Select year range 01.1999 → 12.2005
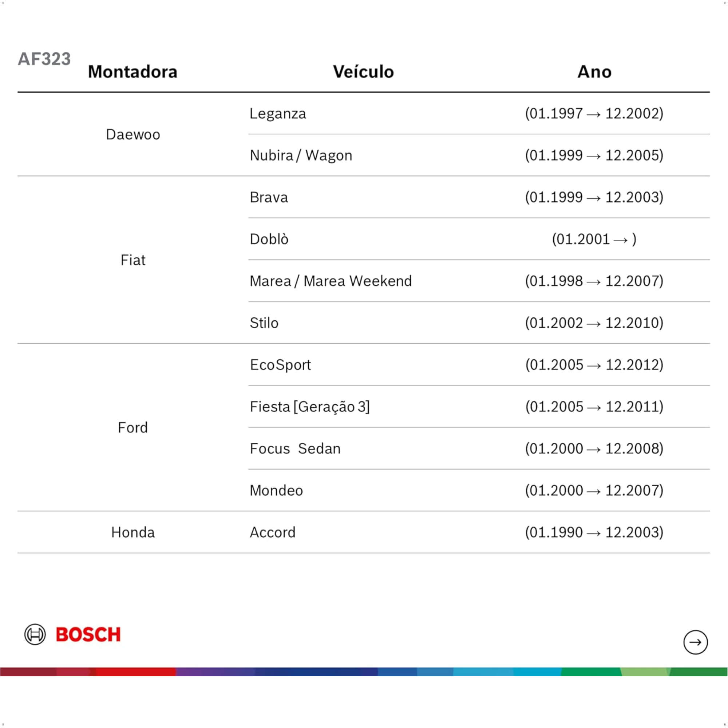 click(x=594, y=155)
